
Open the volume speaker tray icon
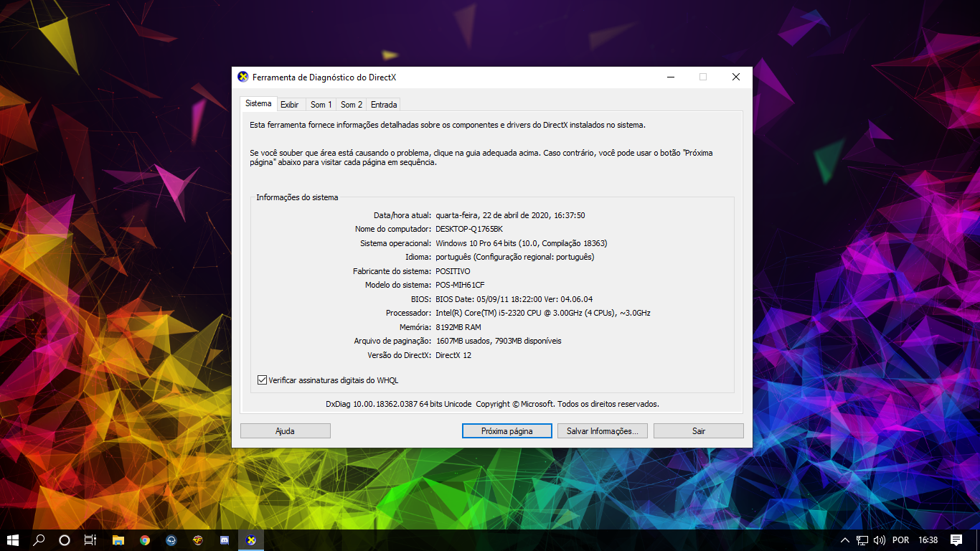coord(880,540)
